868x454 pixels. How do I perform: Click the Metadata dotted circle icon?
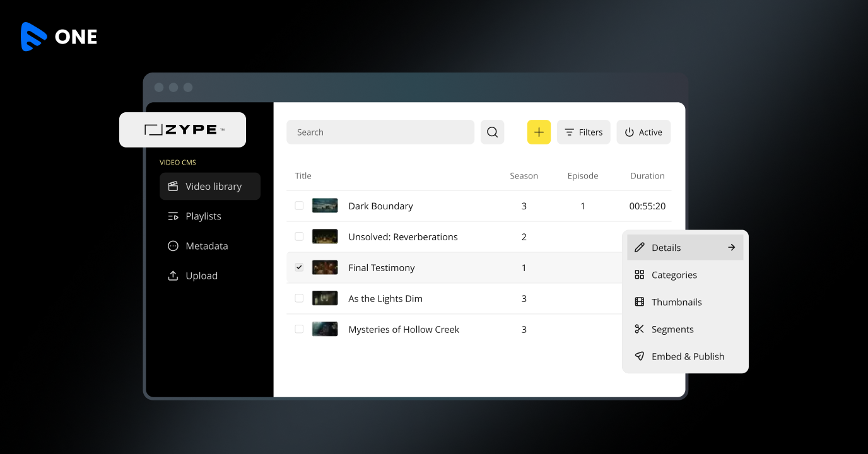[173, 246]
